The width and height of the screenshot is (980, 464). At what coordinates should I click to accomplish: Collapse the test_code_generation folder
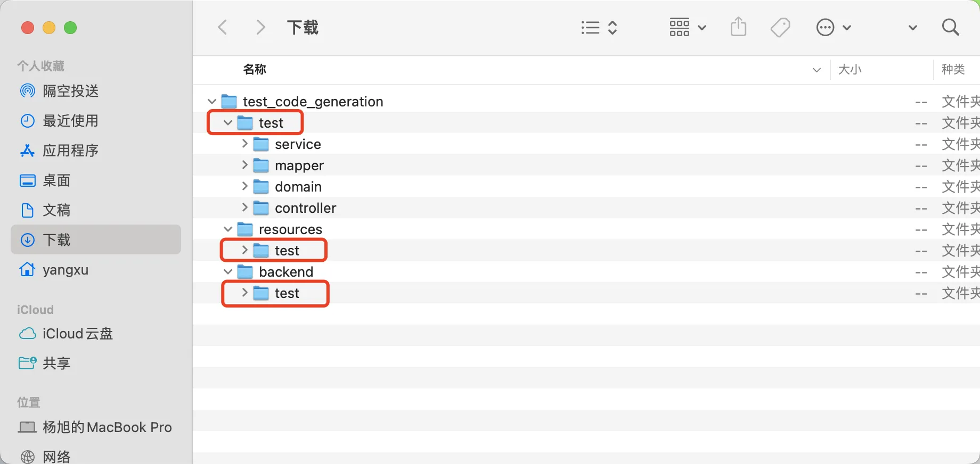212,101
